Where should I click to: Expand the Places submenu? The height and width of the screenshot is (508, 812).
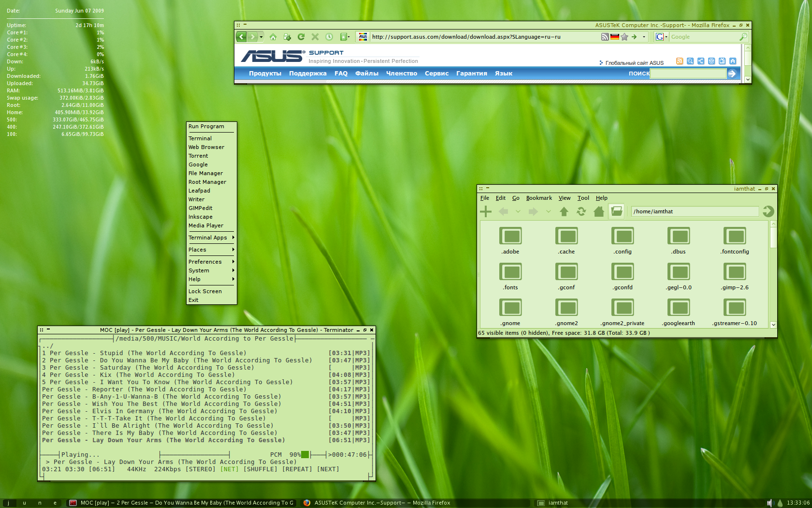[x=211, y=250]
